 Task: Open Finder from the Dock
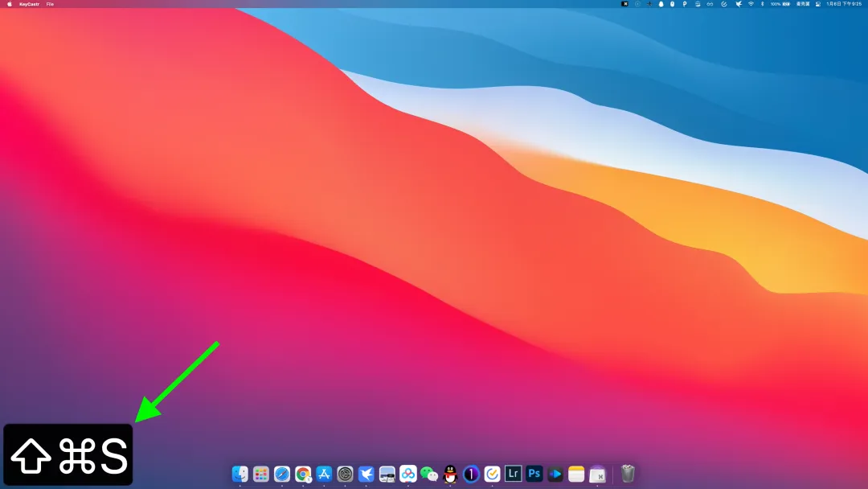(x=240, y=474)
